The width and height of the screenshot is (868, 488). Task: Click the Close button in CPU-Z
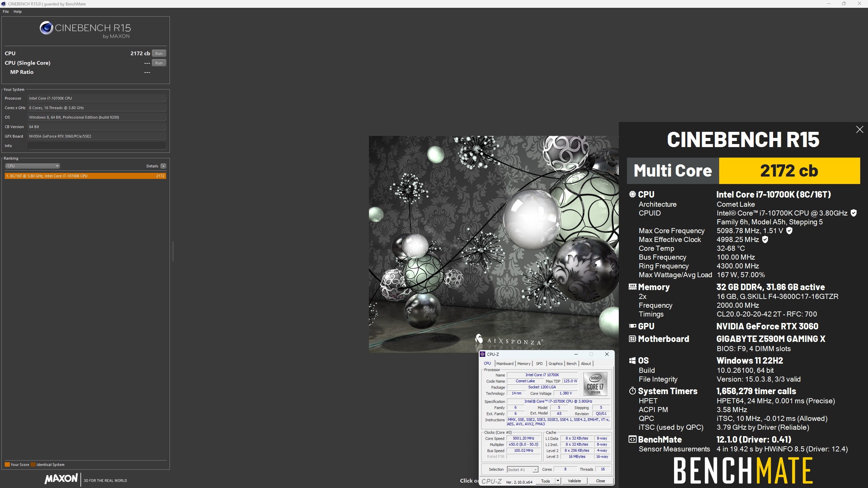point(600,481)
